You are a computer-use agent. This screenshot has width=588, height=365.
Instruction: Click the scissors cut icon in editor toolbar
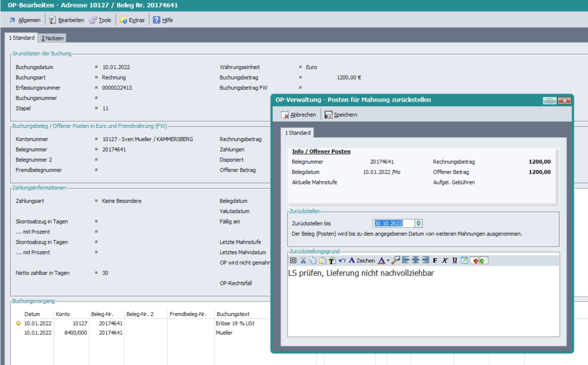303,260
